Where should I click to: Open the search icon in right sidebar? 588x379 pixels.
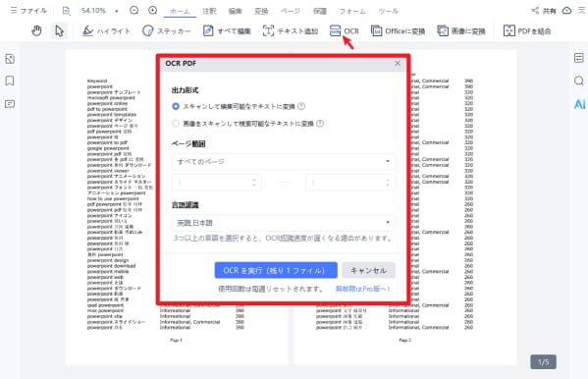pyautogui.click(x=579, y=81)
